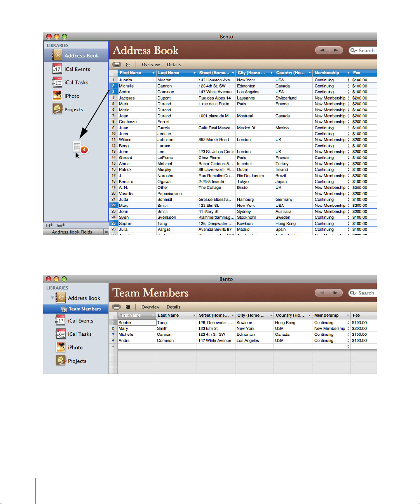Click grip handle on Address Book Fields bar
The image size is (420, 504).
106,232
